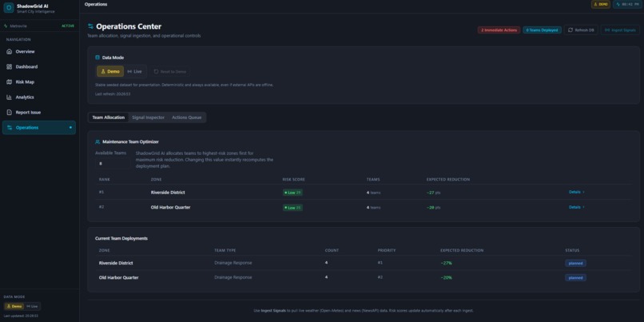
Task: Switch to the Actions Queue tab
Action: click(186, 117)
